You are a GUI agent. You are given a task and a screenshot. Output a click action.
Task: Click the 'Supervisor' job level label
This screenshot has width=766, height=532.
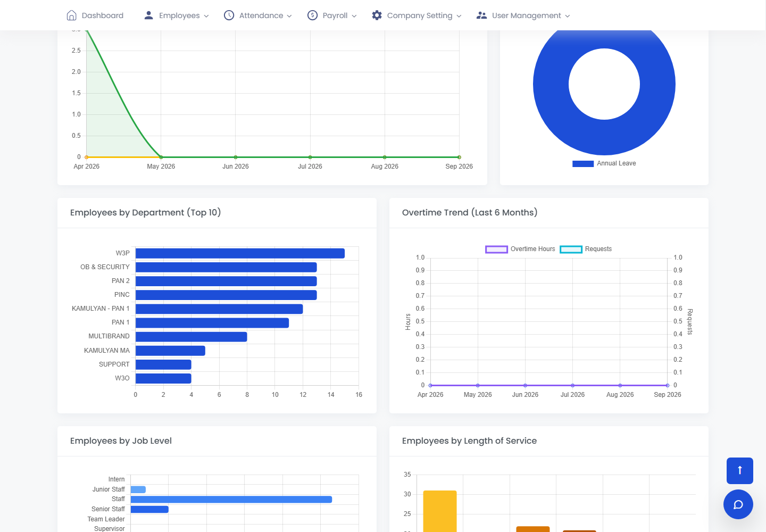(x=110, y=529)
